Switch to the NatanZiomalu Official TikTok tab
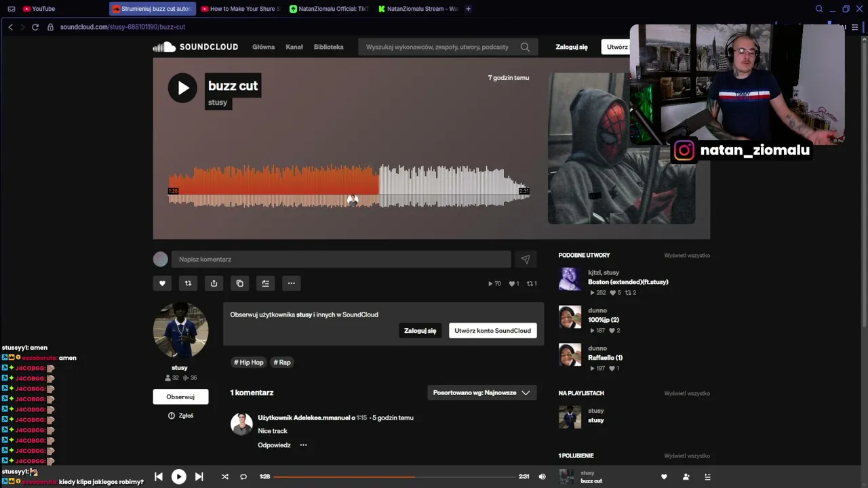This screenshot has height=488, width=868. click(x=328, y=9)
